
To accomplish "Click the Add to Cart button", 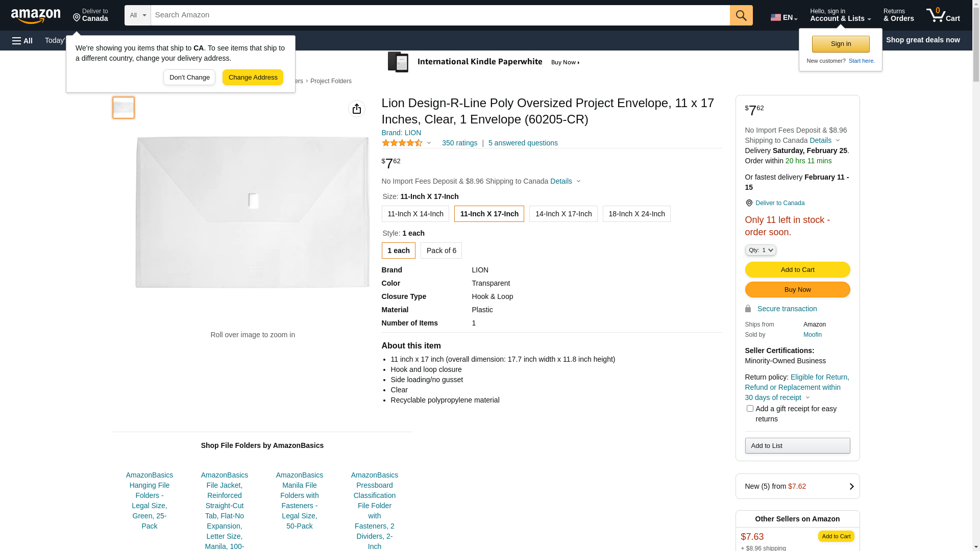I will (x=797, y=270).
